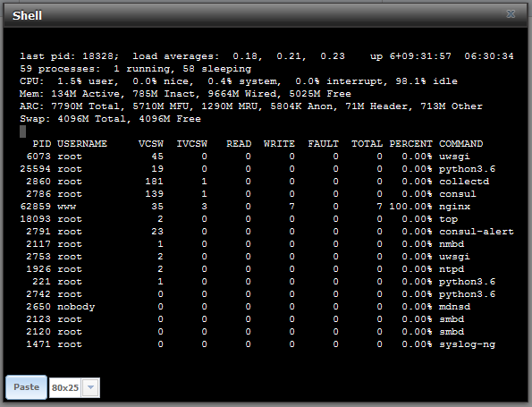Viewport: 532px width, 407px height.
Task: Click the Shell title bar text
Action: tap(27, 15)
